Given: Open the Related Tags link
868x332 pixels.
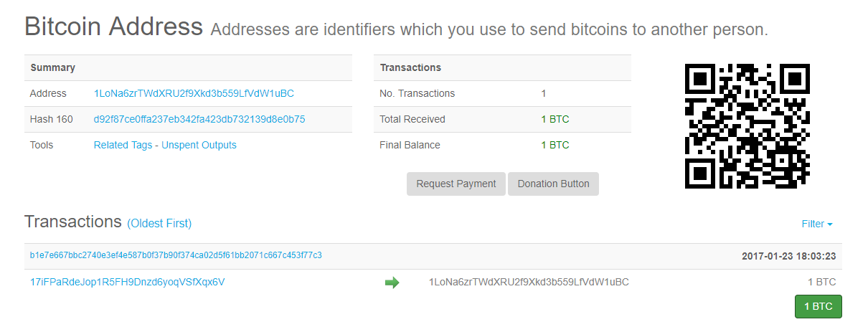Looking at the screenshot, I should [123, 145].
